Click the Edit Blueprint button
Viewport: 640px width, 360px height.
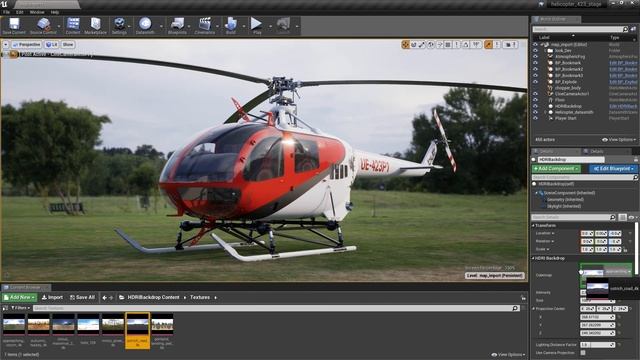613,169
